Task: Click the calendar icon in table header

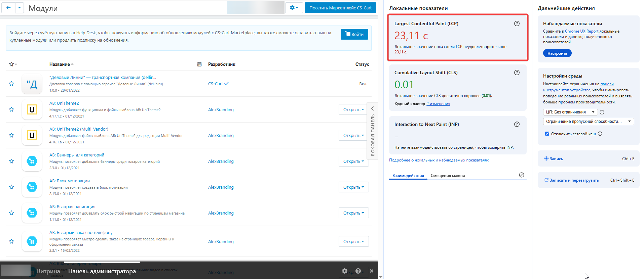Action: (199, 64)
